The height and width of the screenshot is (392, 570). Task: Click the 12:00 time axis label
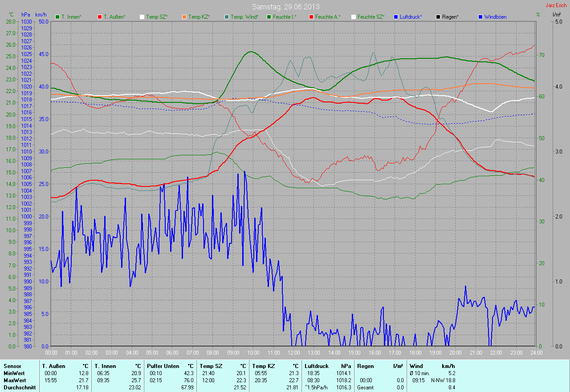[x=293, y=352]
